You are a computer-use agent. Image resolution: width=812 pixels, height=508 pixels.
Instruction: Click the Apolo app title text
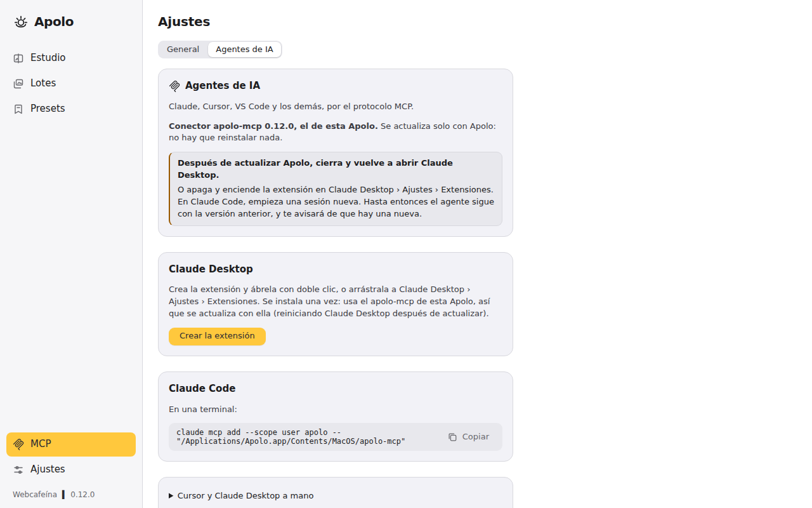pyautogui.click(x=54, y=22)
